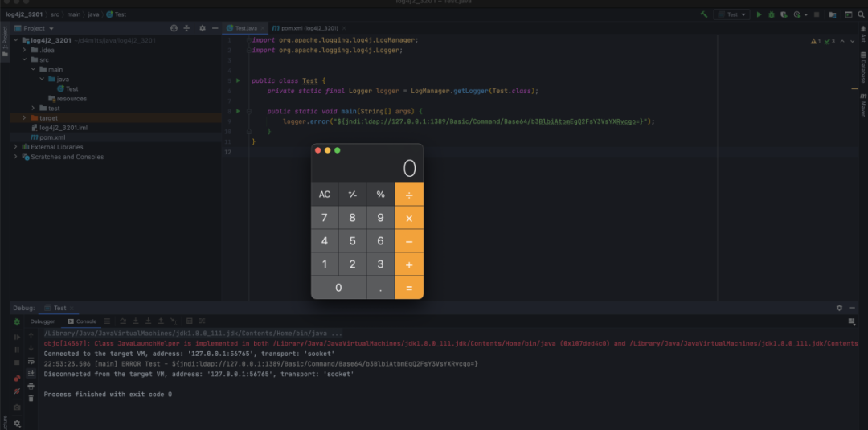The image size is (868, 430).
Task: Hide the Debug tool window
Action: pyautogui.click(x=852, y=308)
